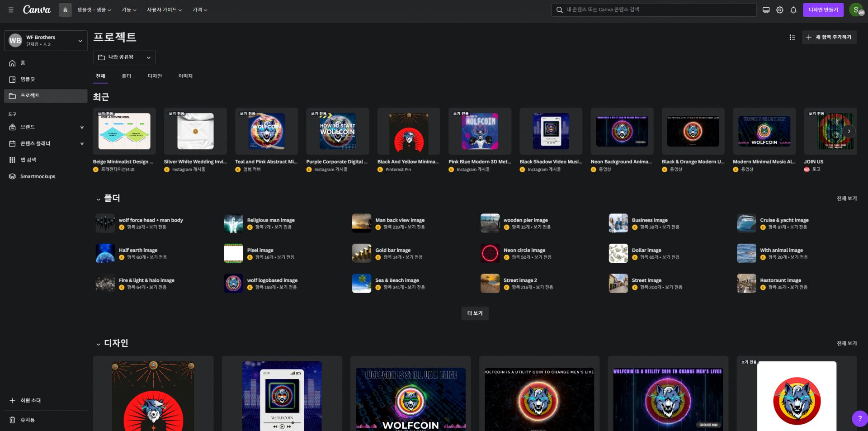
Task: Select the 전체 tab
Action: click(x=100, y=76)
